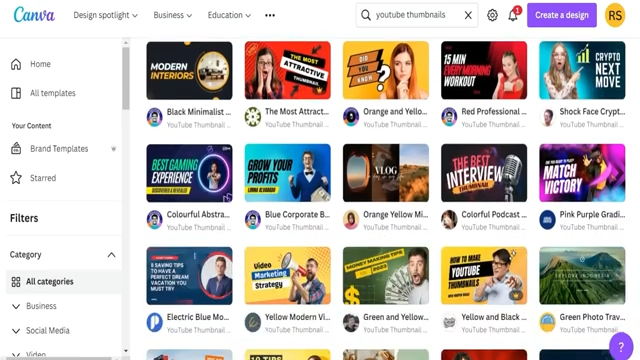Click creator avatar of Orange and Yellow template
This screenshot has height=360, width=640.
pyautogui.click(x=351, y=118)
